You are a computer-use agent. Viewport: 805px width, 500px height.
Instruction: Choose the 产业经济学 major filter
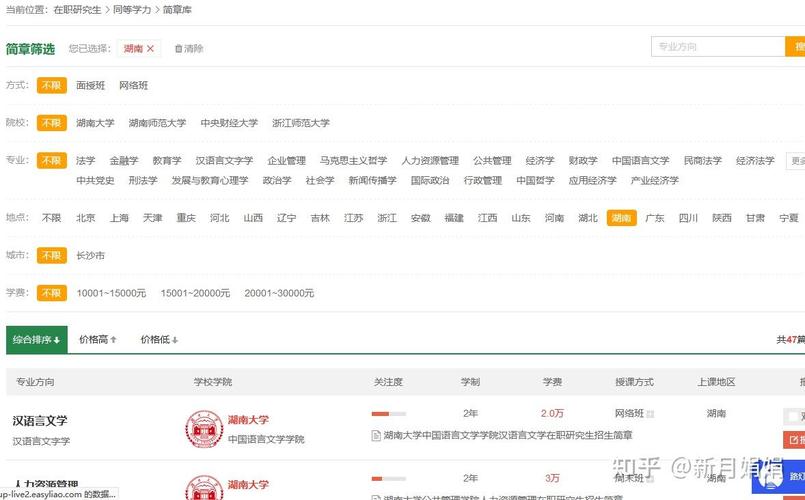(655, 181)
